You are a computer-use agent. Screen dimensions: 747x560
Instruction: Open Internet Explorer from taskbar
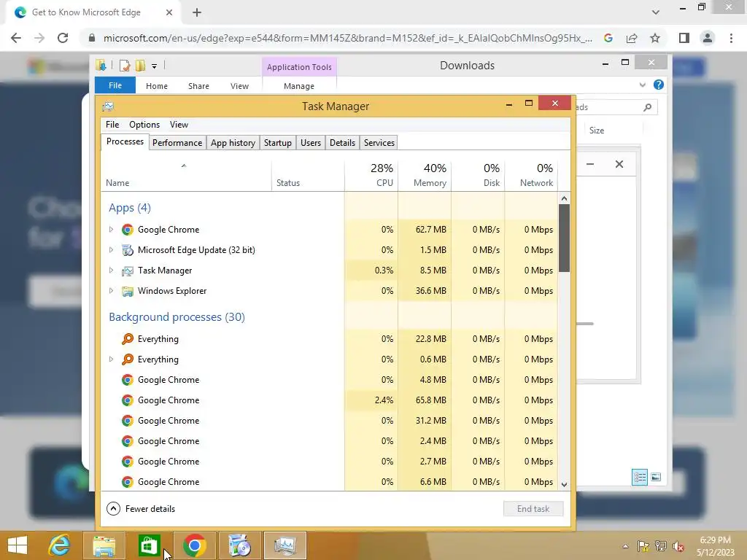pos(60,545)
